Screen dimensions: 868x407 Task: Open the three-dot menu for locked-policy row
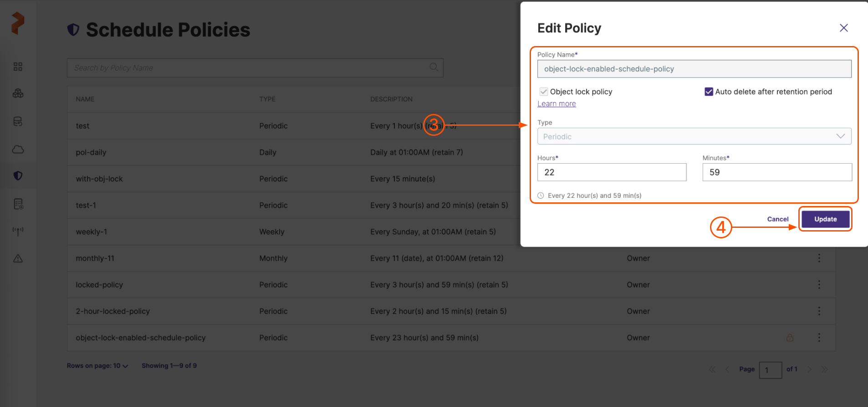pyautogui.click(x=819, y=285)
